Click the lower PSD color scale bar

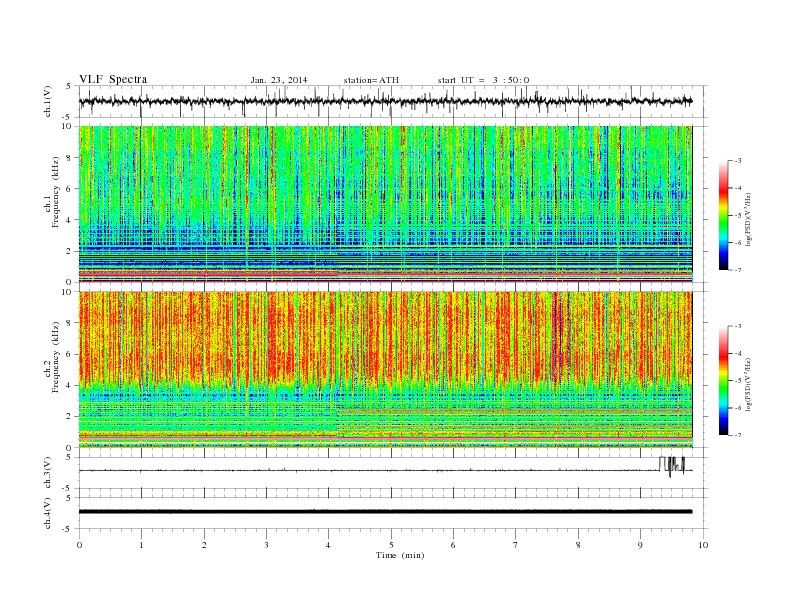pyautogui.click(x=724, y=381)
